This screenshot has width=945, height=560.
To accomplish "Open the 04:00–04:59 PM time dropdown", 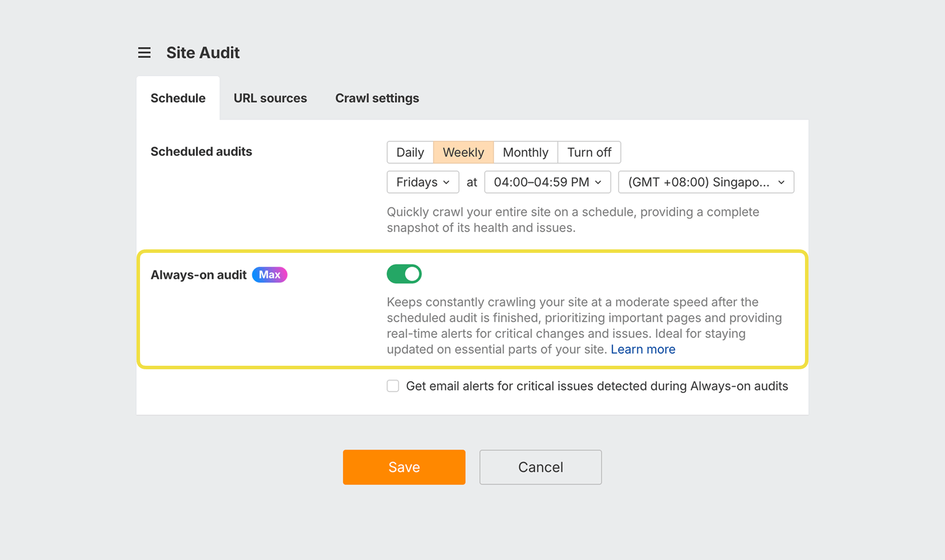I will click(x=547, y=182).
